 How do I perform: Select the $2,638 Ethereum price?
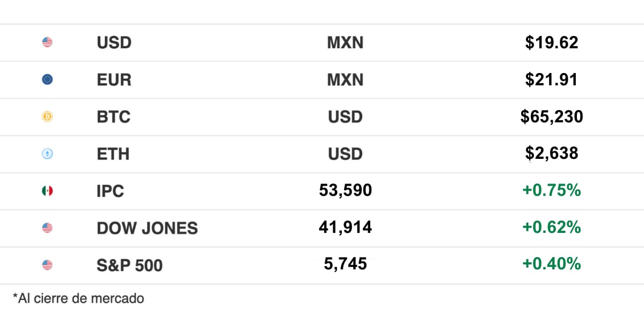(x=551, y=153)
